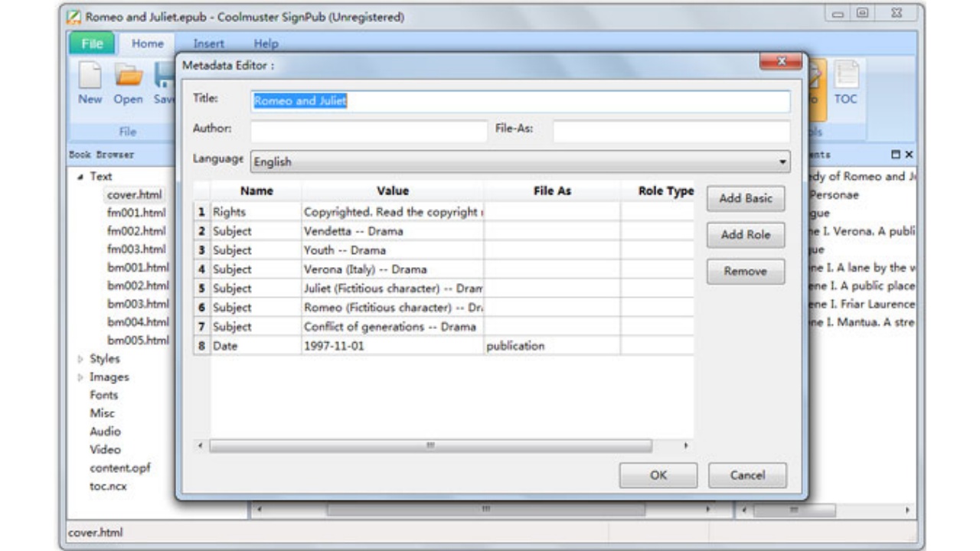Switch to the Insert tab
980x551 pixels.
click(208, 44)
